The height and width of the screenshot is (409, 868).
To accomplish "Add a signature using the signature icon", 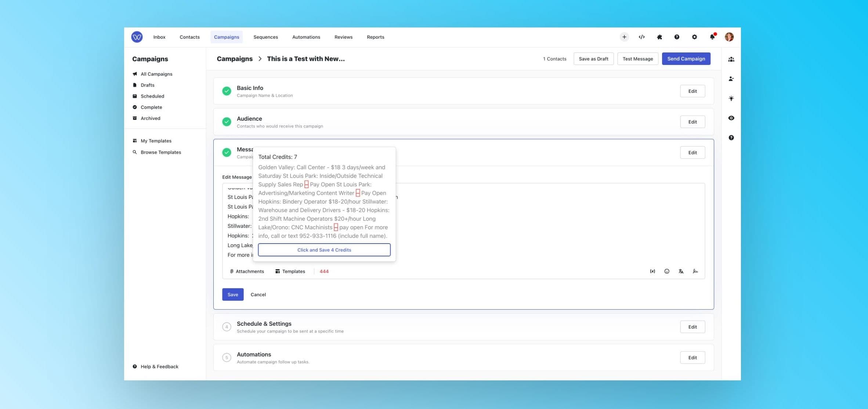I will point(696,271).
